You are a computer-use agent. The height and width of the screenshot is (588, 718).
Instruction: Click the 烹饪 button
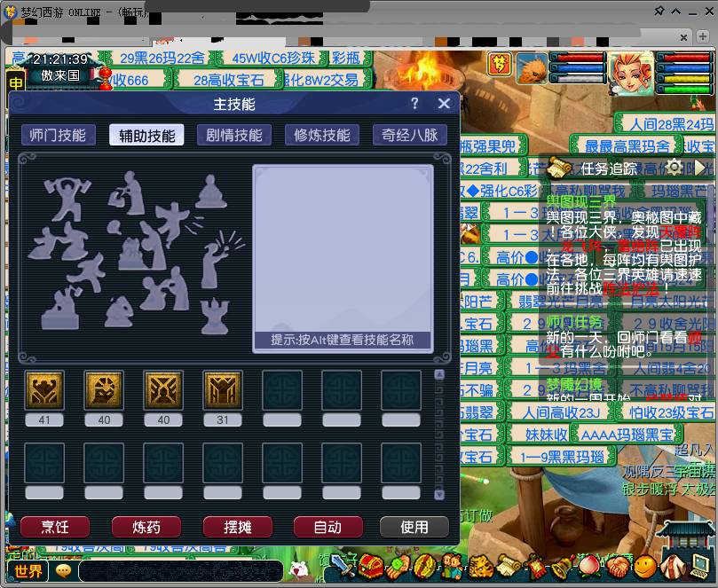[55, 527]
